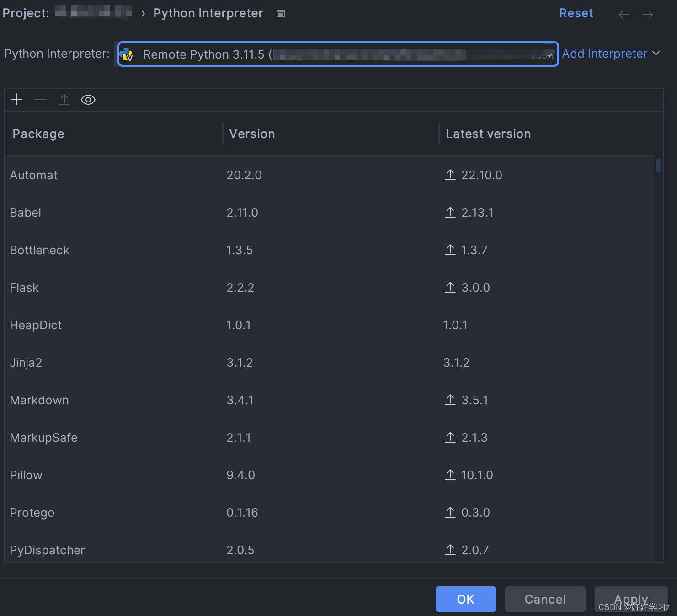
Task: Upgrade Flask to version 3.0.0
Action: point(450,287)
